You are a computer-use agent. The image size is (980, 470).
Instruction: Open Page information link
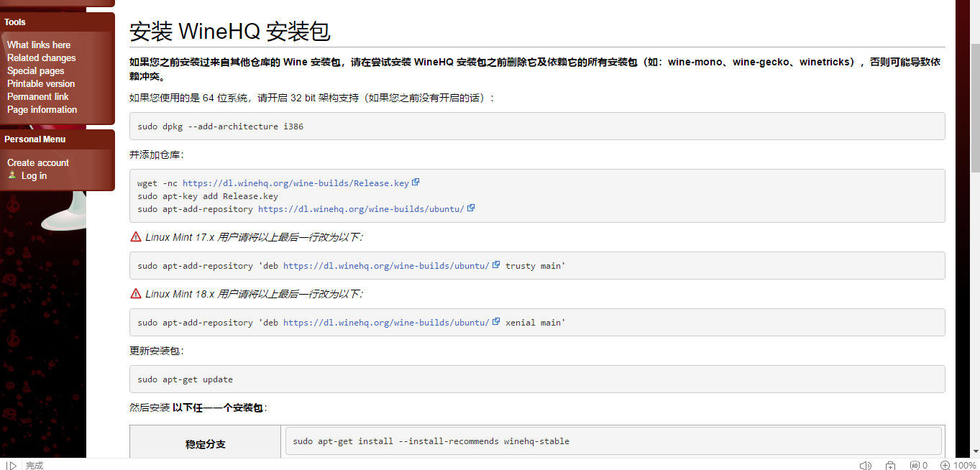click(x=42, y=109)
